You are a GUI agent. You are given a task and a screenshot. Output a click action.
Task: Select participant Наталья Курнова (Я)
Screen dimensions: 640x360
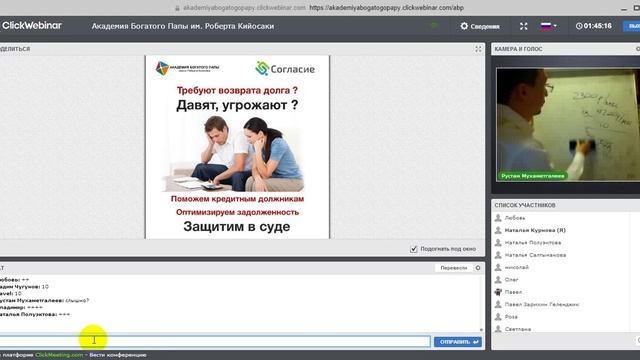tap(535, 230)
